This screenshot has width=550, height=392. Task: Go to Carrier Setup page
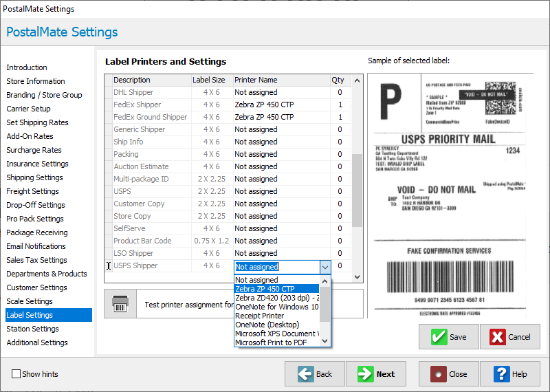[28, 109]
